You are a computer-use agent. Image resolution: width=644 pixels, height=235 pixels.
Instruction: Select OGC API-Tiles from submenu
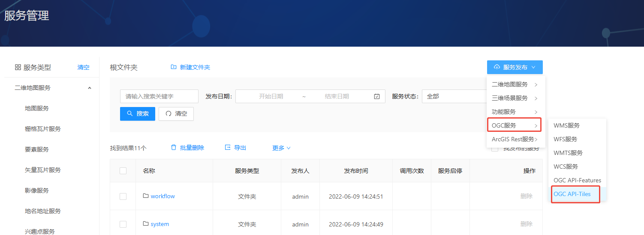pos(572,194)
